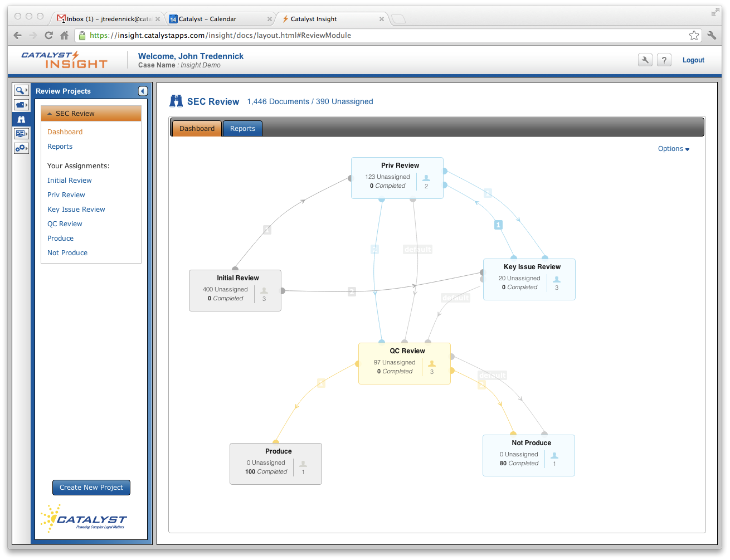Close the Catalyst – Calendar browser tab

click(x=270, y=19)
